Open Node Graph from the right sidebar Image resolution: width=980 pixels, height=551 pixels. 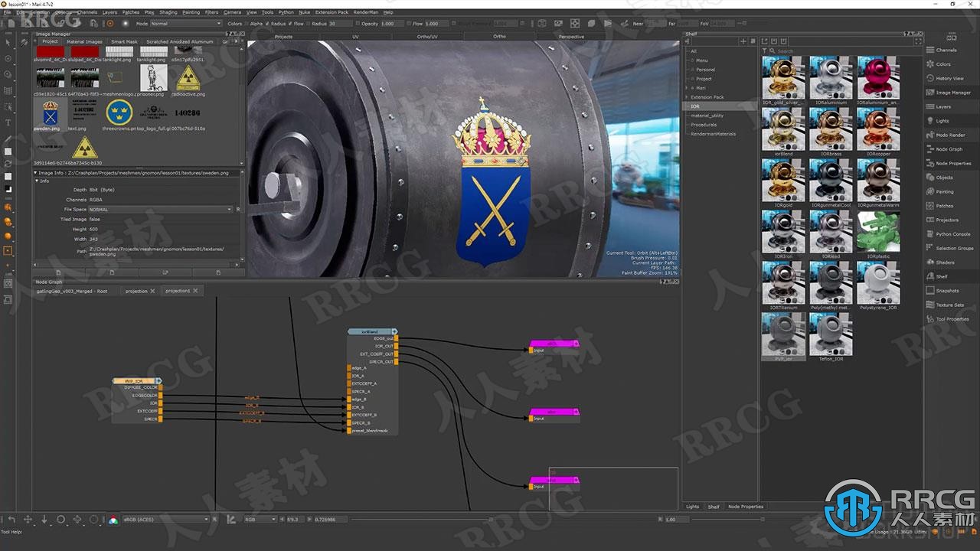(x=949, y=149)
